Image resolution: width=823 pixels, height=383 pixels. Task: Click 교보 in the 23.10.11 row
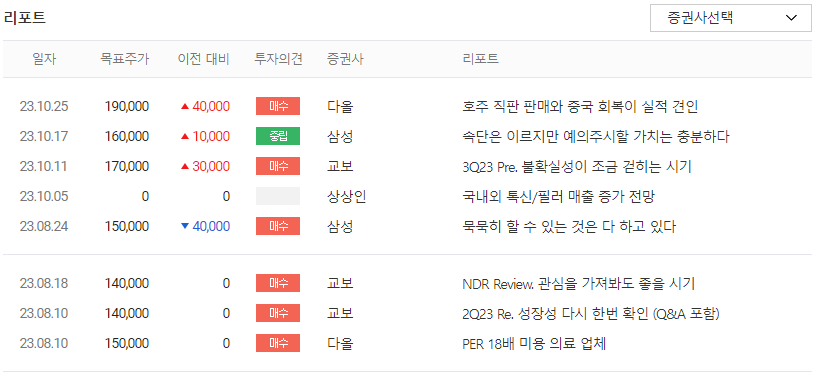pyautogui.click(x=340, y=166)
